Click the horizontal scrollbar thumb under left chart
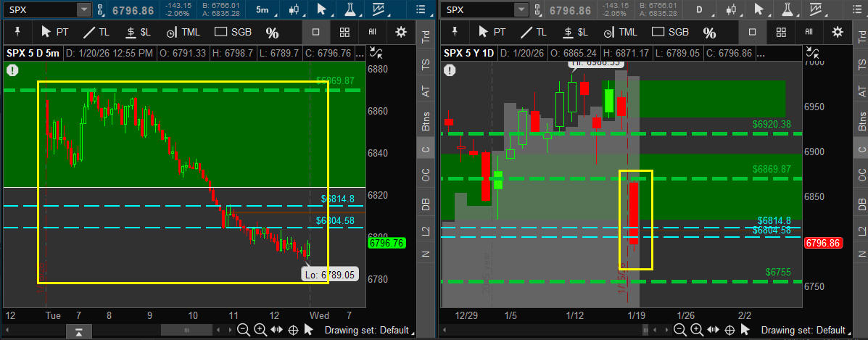Viewport: 868px width, 340px height. [185, 330]
